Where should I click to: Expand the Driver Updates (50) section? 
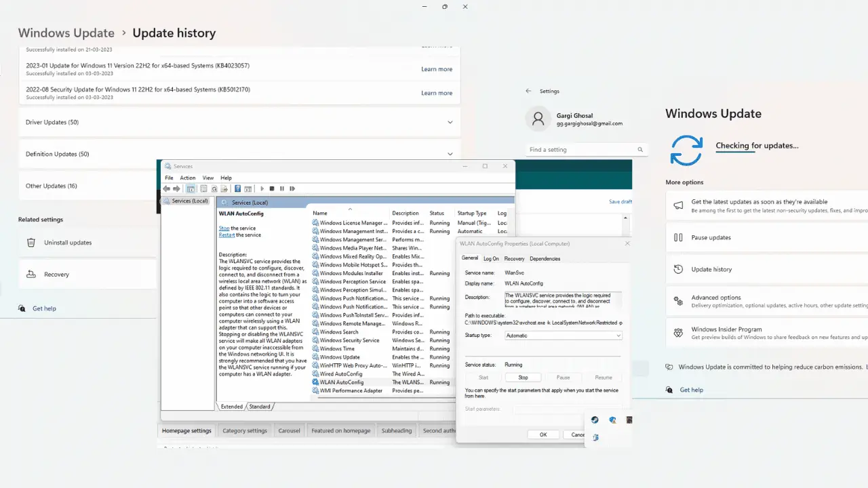click(x=239, y=123)
